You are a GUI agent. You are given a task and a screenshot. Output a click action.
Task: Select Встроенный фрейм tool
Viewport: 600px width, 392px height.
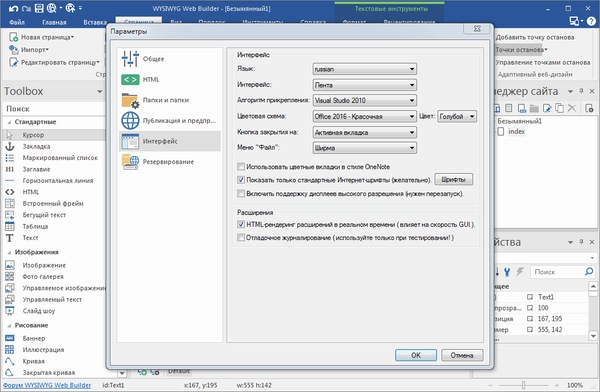[x=54, y=204]
